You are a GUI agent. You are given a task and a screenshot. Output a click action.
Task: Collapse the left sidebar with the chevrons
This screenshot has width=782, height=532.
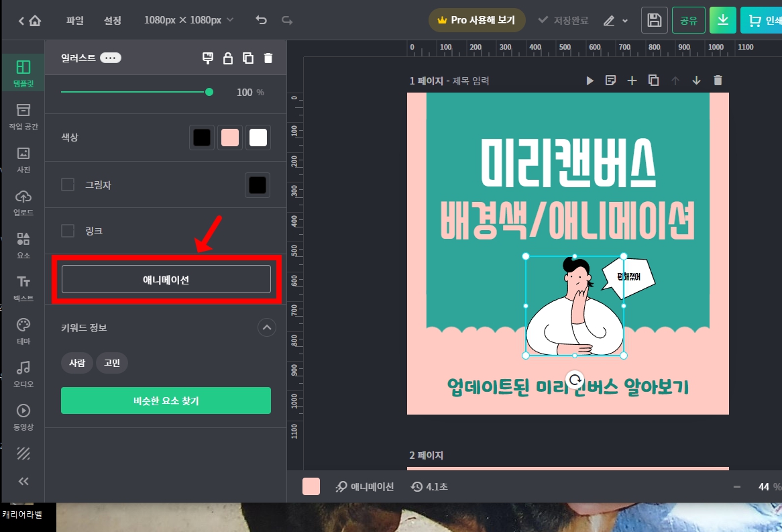click(x=23, y=480)
